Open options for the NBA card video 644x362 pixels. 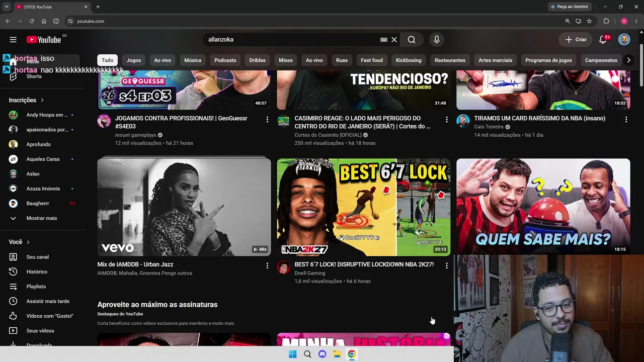(626, 120)
